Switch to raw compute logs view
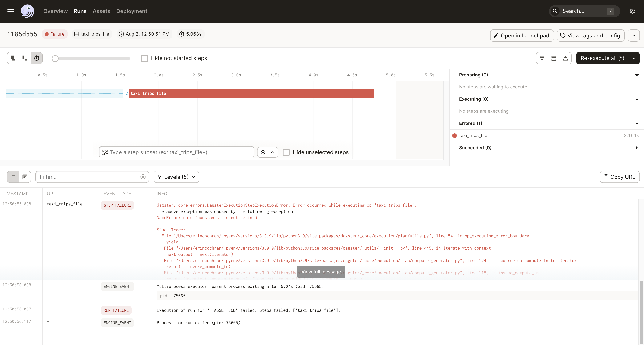Viewport: 644px width, 345px height. (x=25, y=177)
